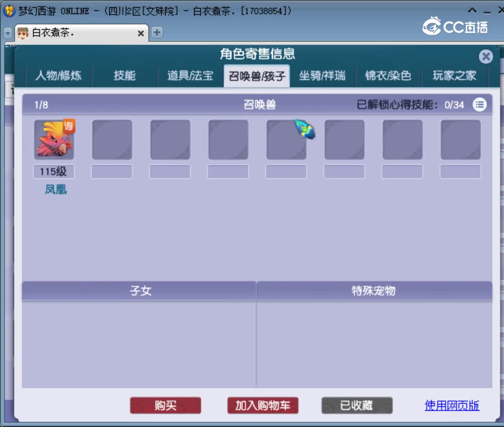Open the tab list dropdown arrow
Viewport: 504px width, 427px height.
point(8,33)
